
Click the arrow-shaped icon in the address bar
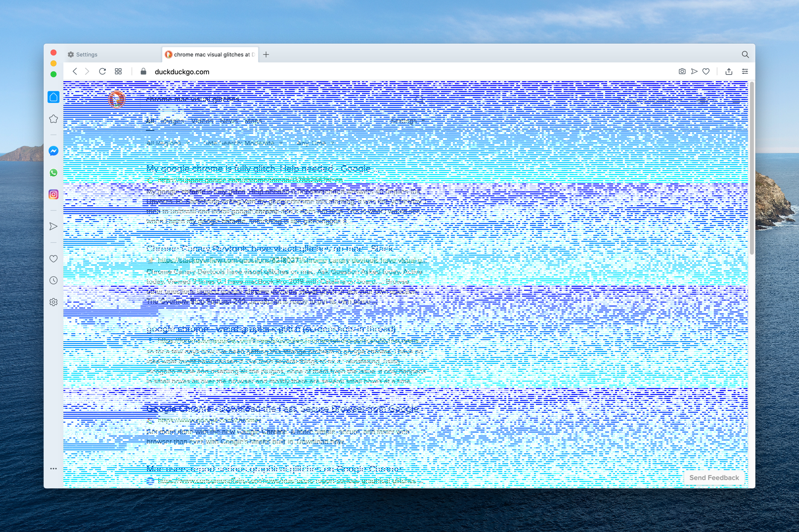(x=694, y=71)
